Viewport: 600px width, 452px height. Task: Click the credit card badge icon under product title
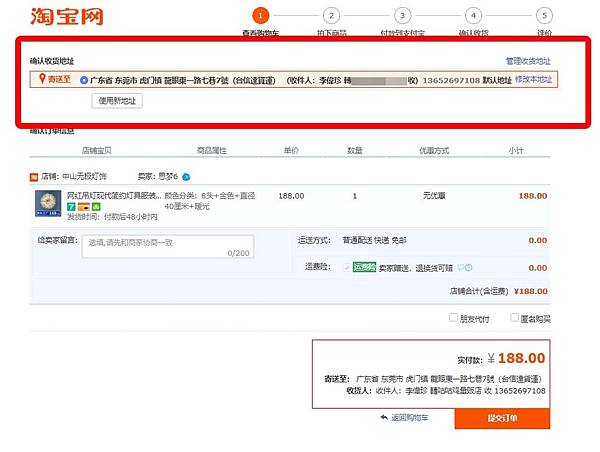84,207
